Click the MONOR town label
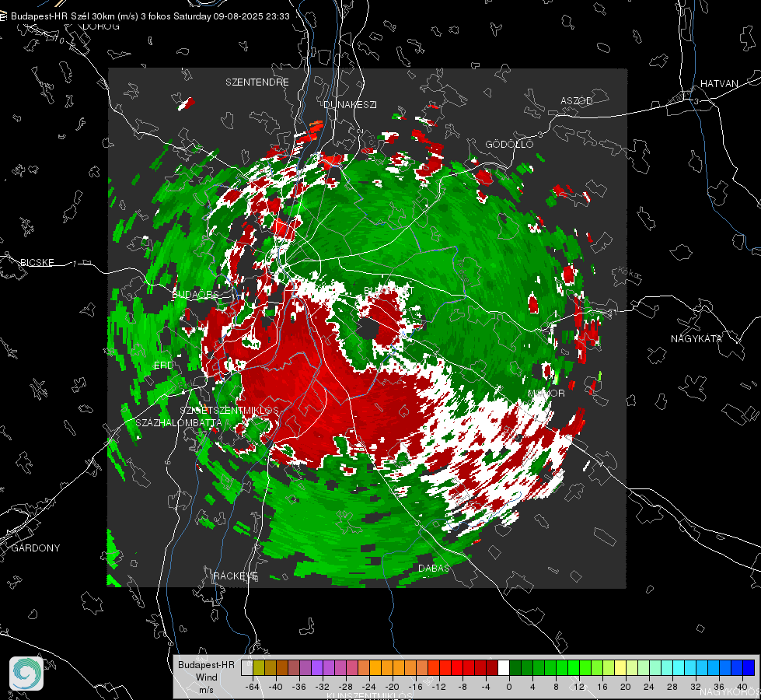This screenshot has height=700, width=761. [546, 393]
